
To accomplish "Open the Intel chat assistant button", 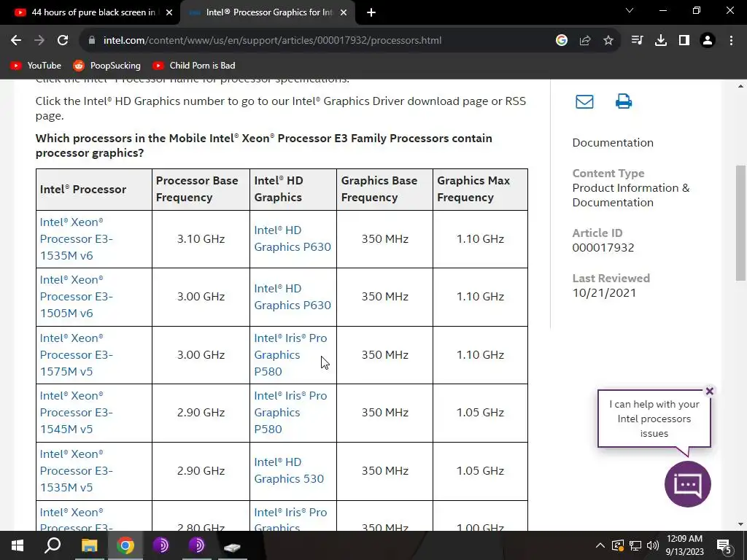I will [687, 484].
